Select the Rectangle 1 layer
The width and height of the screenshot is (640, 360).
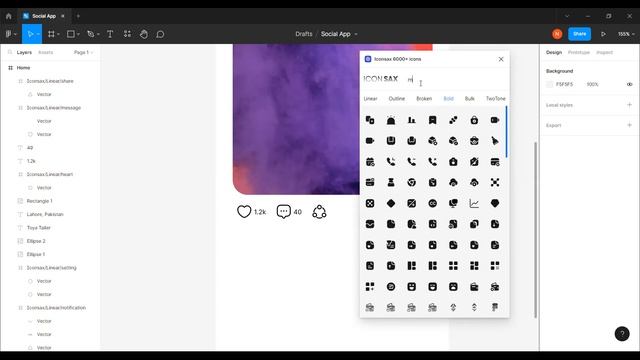click(x=40, y=201)
